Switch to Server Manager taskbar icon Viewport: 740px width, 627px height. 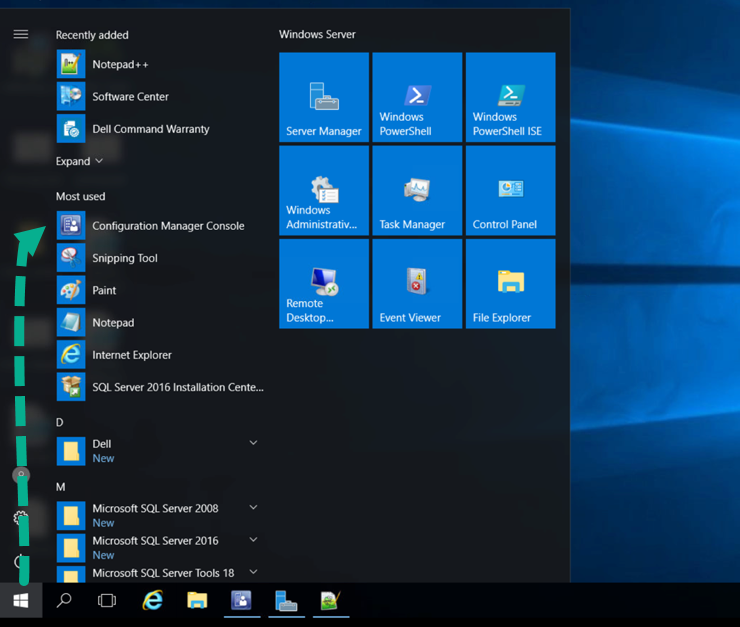[286, 601]
